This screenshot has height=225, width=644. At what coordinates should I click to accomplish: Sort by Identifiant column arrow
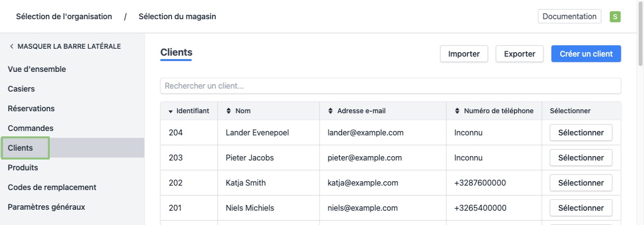pos(171,111)
